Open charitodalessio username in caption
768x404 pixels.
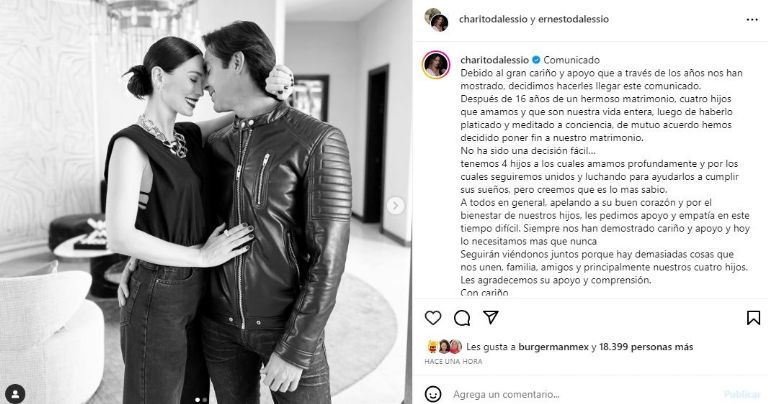tap(495, 60)
